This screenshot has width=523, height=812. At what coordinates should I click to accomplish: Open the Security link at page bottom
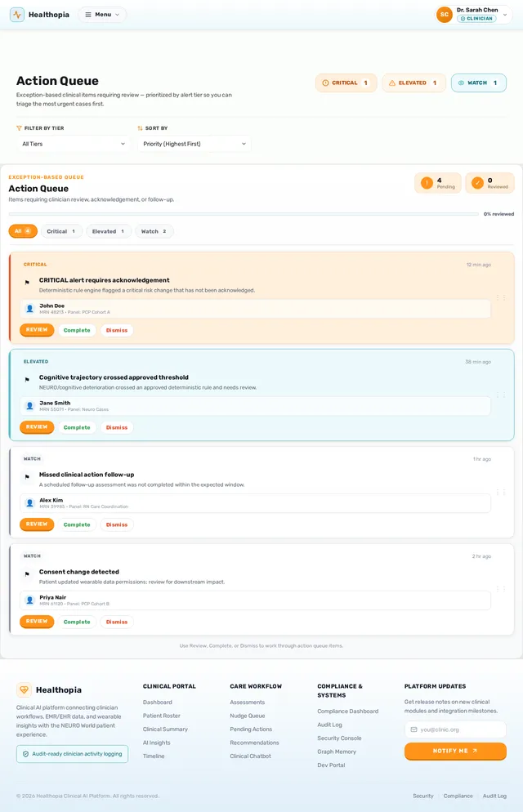pos(423,796)
